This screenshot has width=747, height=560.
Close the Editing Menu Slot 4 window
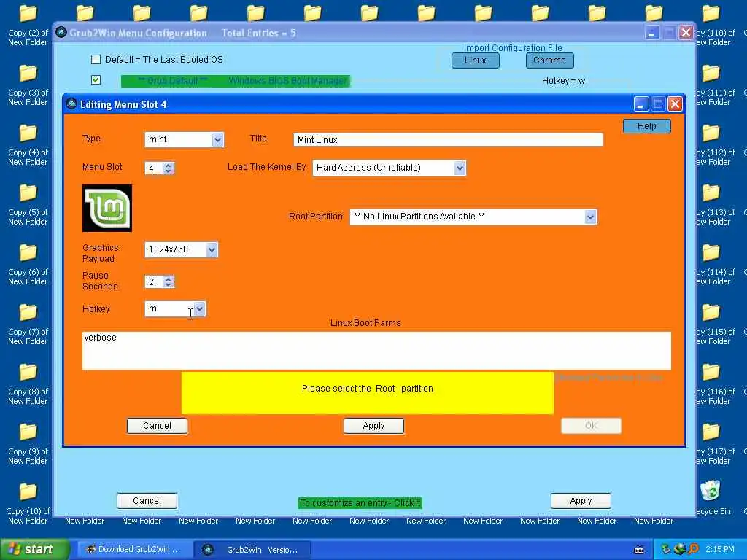coord(675,104)
